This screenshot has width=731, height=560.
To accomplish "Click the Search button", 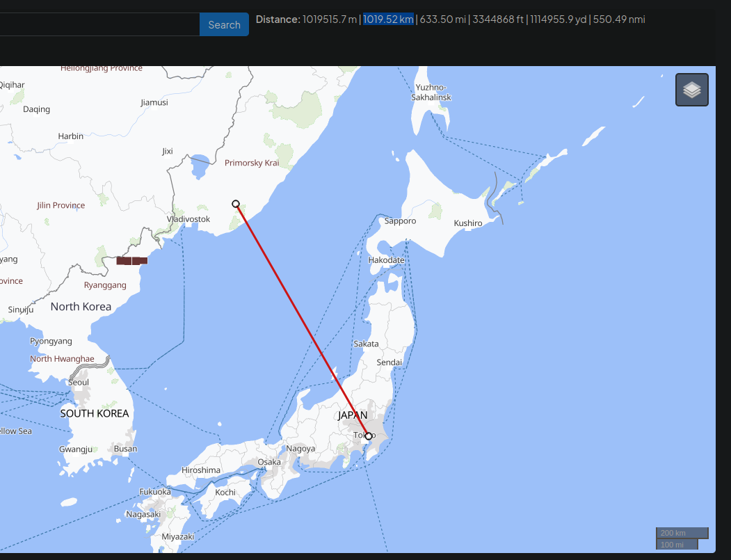I will click(224, 25).
